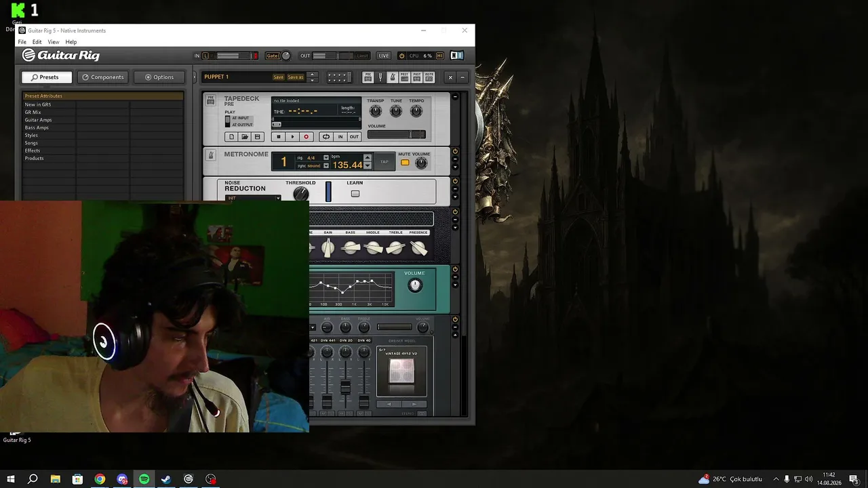This screenshot has height=488, width=868.
Task: Open metronome sync sound dropdown
Action: point(326,166)
